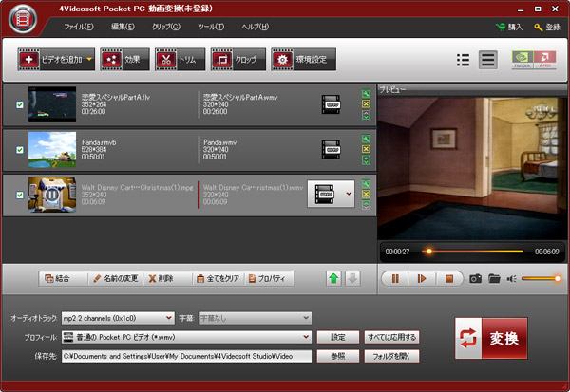Click the Purchase (購入) cart link
570x392 pixels.
click(509, 27)
